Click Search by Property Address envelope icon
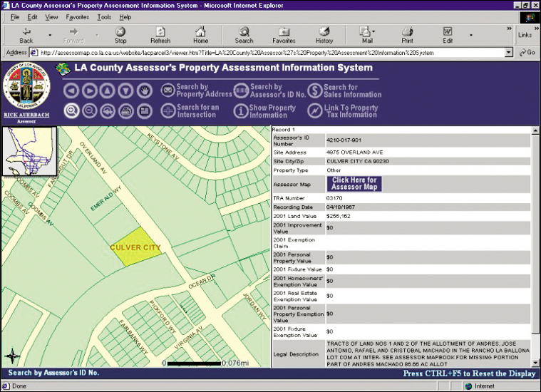The image size is (541, 392). click(x=168, y=91)
